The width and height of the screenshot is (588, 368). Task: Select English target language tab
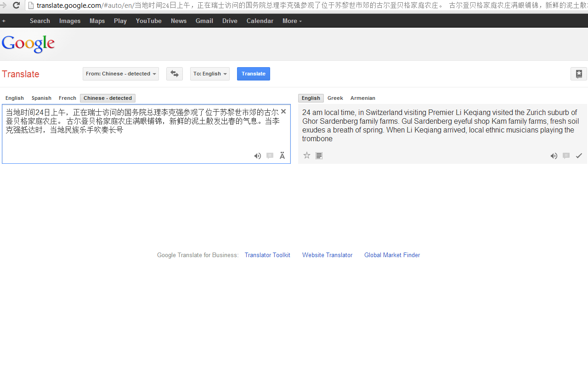coord(311,98)
